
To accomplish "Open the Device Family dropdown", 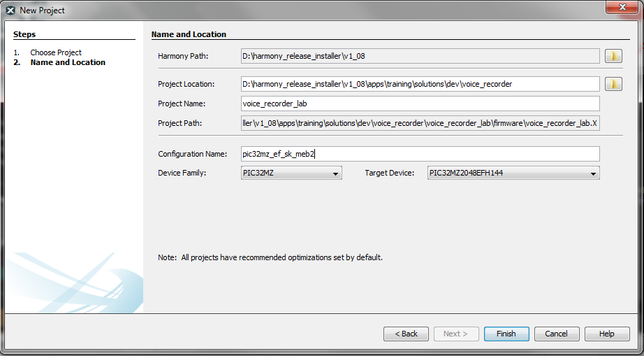I will pyautogui.click(x=291, y=173).
